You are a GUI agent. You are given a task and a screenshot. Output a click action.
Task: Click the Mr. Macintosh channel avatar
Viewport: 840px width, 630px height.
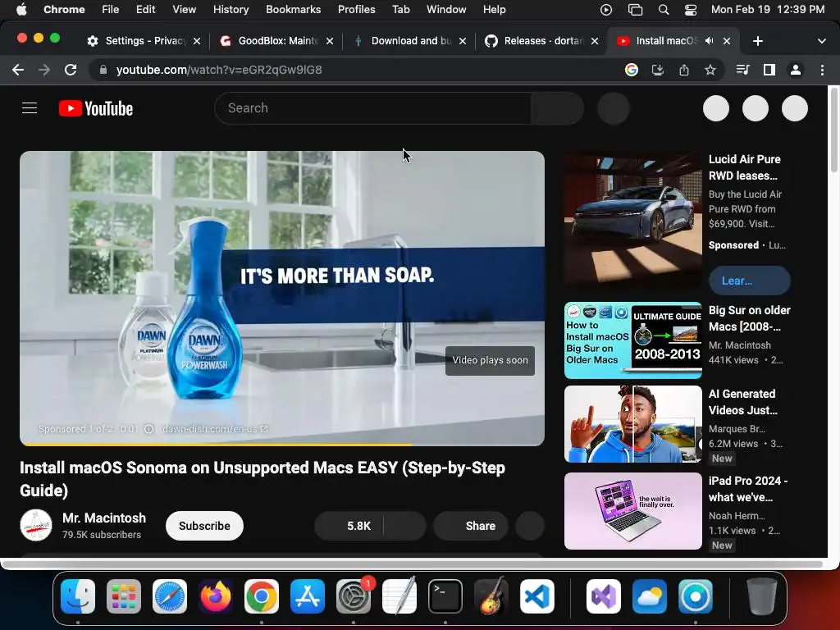(36, 526)
